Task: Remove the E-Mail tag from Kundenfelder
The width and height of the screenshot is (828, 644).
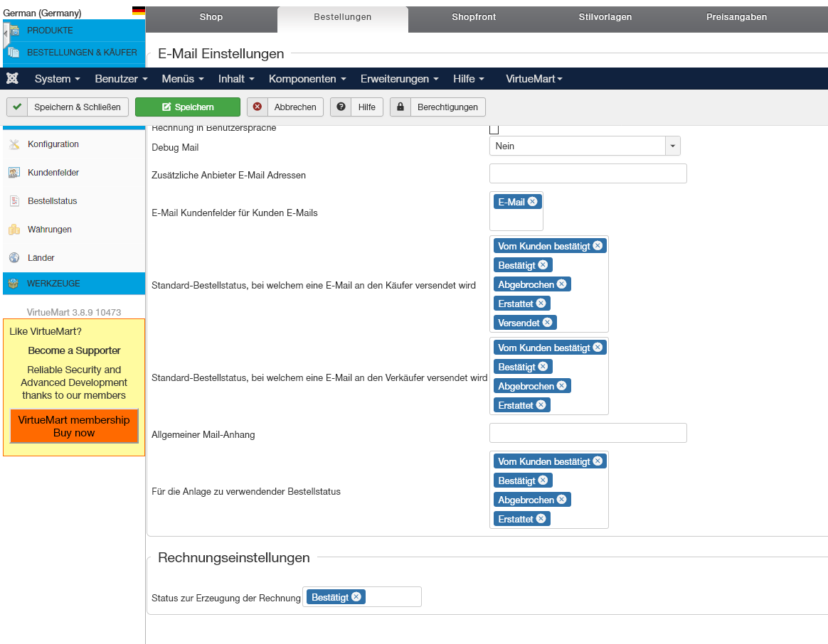Action: click(533, 202)
